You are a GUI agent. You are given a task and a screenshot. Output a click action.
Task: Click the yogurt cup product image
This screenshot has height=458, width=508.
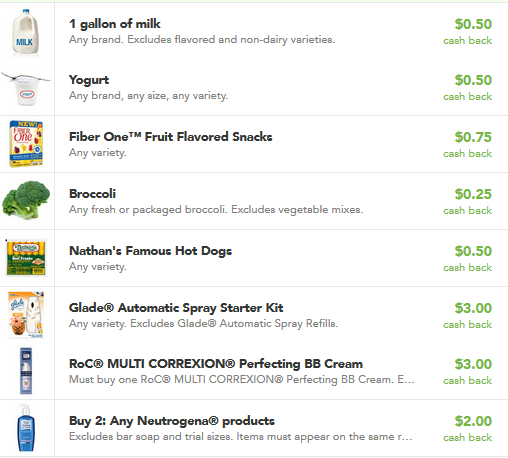(26, 89)
